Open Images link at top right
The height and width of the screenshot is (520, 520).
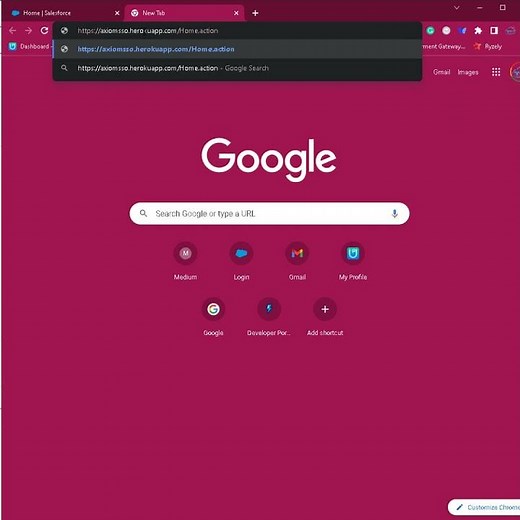[468, 72]
